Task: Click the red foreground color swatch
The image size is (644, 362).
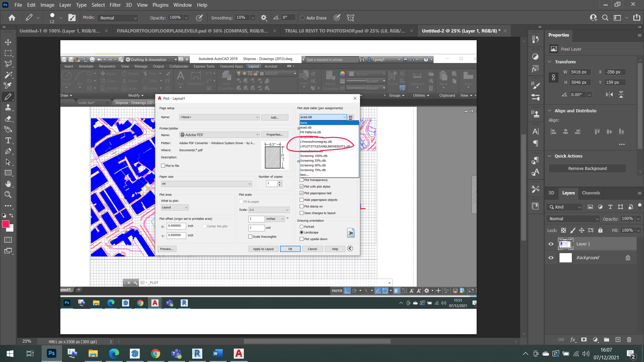Action: [5, 224]
